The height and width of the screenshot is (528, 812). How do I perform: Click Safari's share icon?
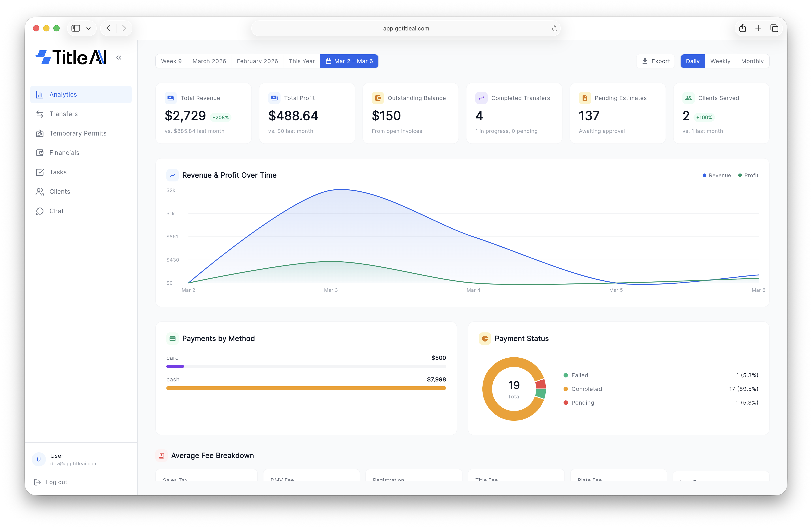(x=742, y=28)
